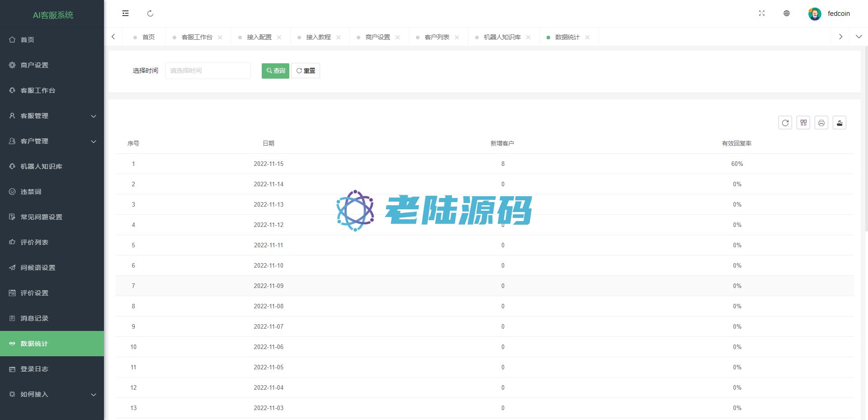Open language switcher globe icon
This screenshot has width=868, height=420.
pyautogui.click(x=787, y=14)
